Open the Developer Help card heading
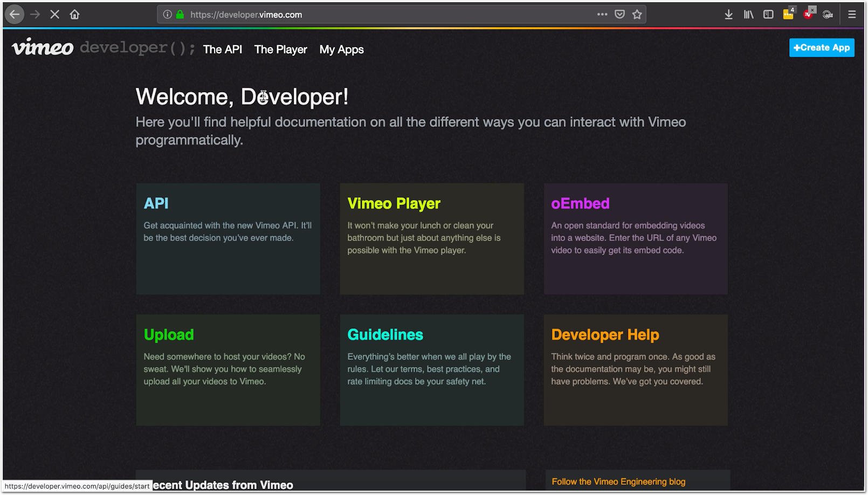Image resolution: width=868 pixels, height=495 pixels. [605, 335]
